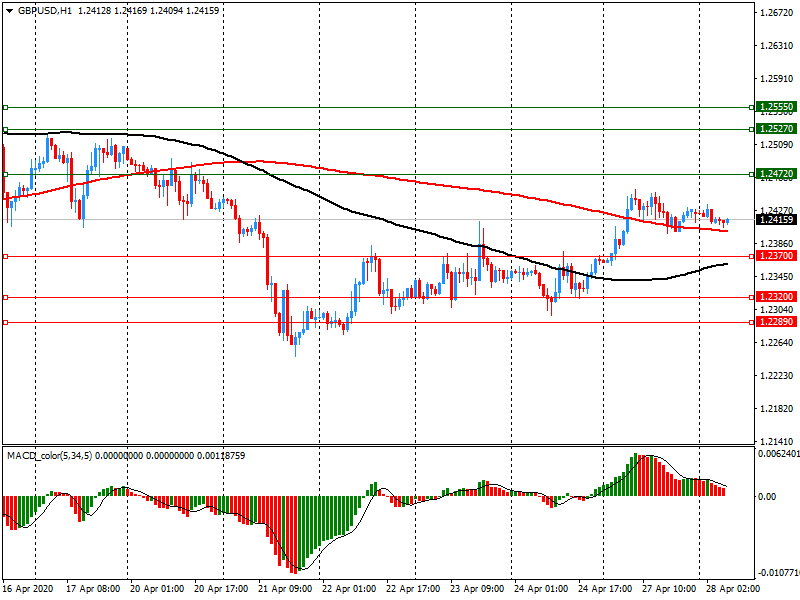800x600 pixels.
Task: Grab the left handle of the 1.23200 line
Action: 6,297
